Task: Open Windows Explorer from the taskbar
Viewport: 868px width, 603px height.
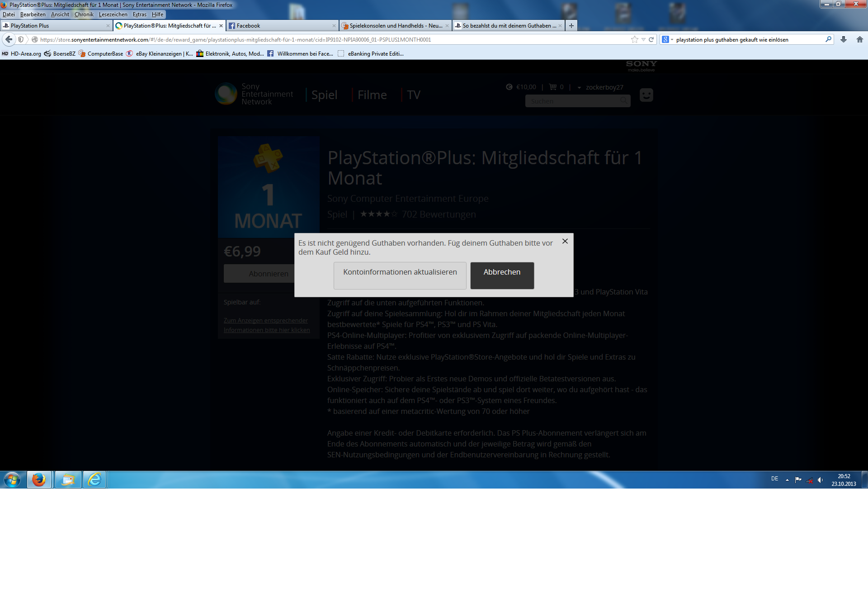Action: click(68, 480)
